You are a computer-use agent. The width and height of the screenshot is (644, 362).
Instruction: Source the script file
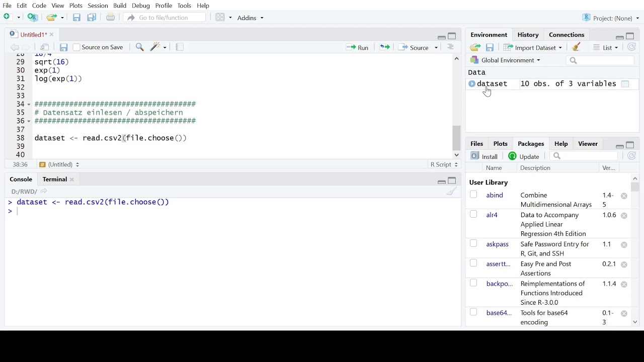click(414, 47)
